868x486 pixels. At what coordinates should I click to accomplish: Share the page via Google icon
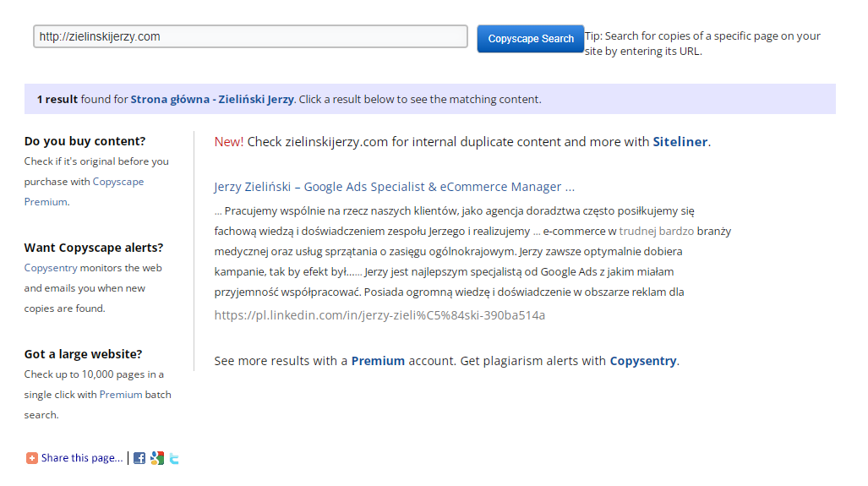(157, 458)
